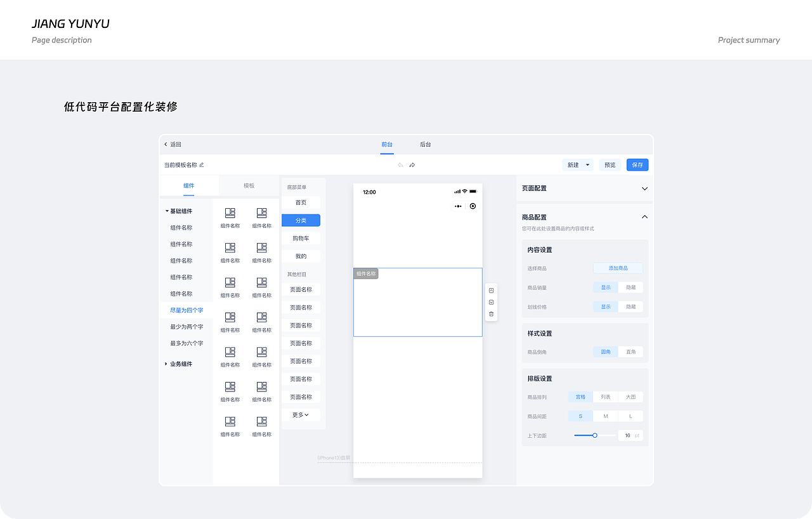
Task: Select 直角 for 商品倒角
Action: (x=631, y=351)
